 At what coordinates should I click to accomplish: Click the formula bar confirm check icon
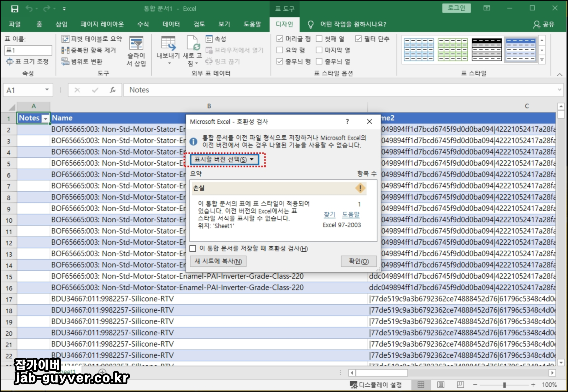point(95,90)
